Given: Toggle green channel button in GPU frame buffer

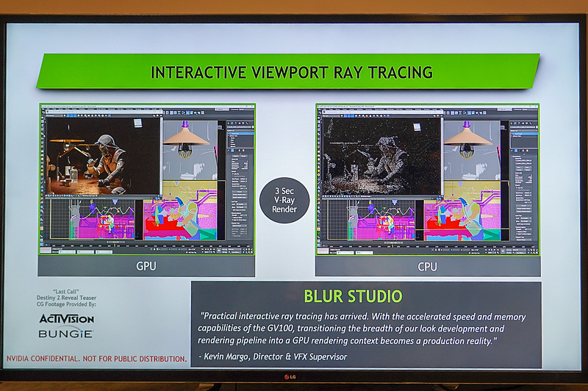Looking at the screenshot, I should (71, 115).
